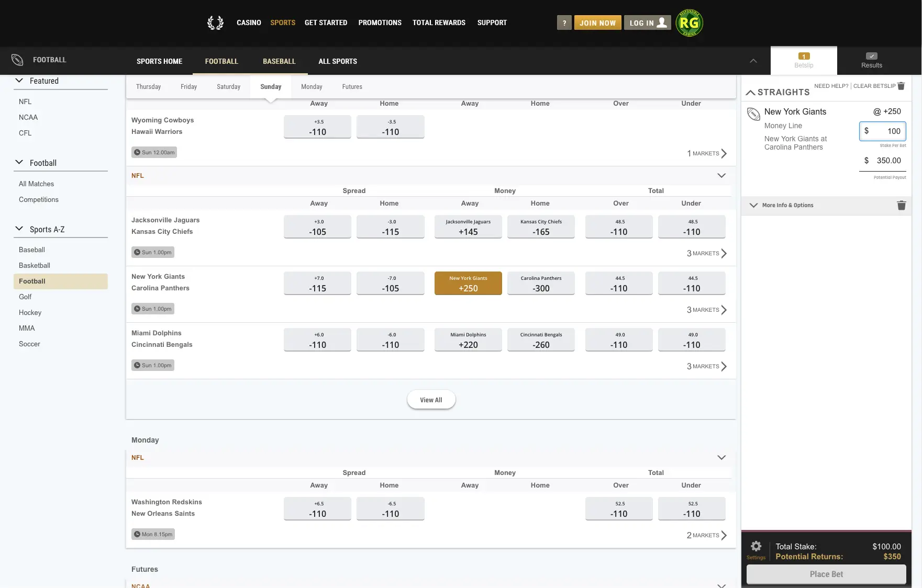Click the Sun 12.00am clock badge

click(154, 152)
